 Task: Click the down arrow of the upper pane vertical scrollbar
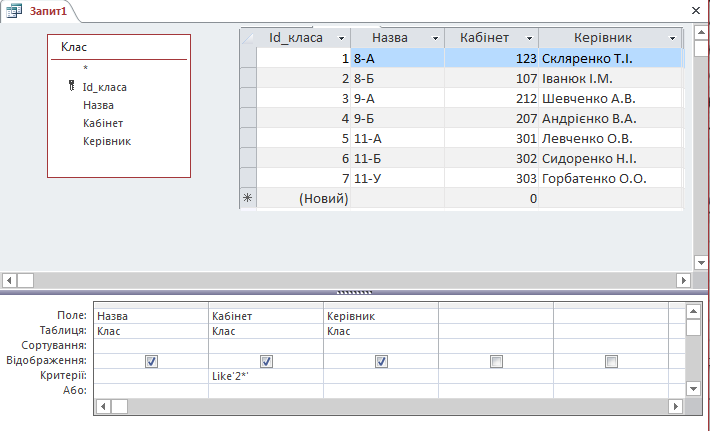701,263
